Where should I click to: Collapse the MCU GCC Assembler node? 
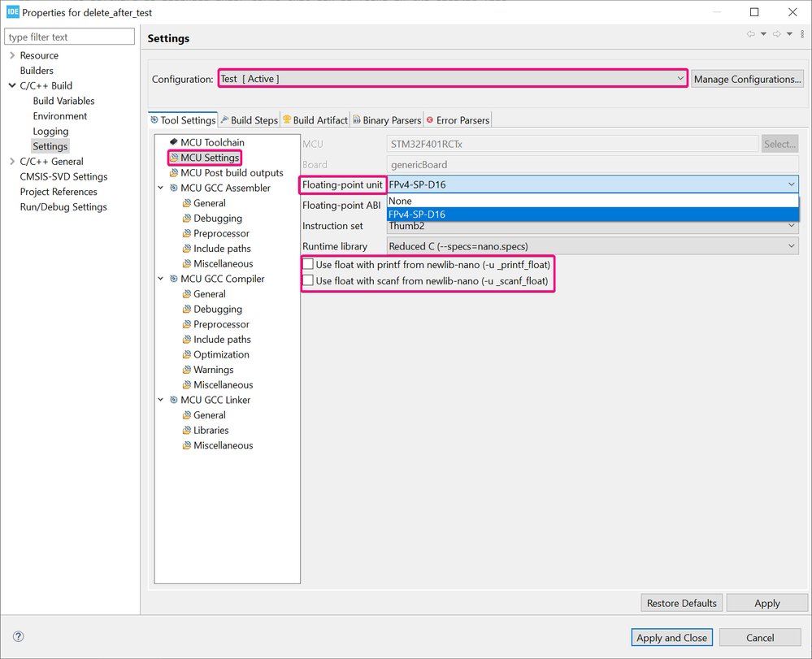click(161, 188)
